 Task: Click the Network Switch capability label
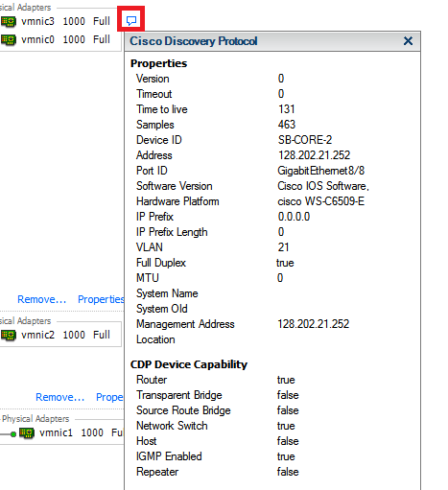coord(172,426)
